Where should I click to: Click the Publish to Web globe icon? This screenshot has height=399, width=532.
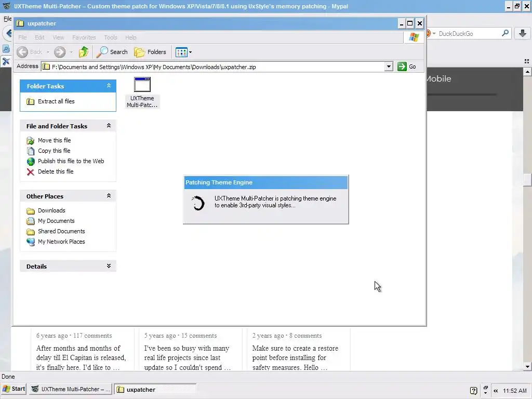31,162
